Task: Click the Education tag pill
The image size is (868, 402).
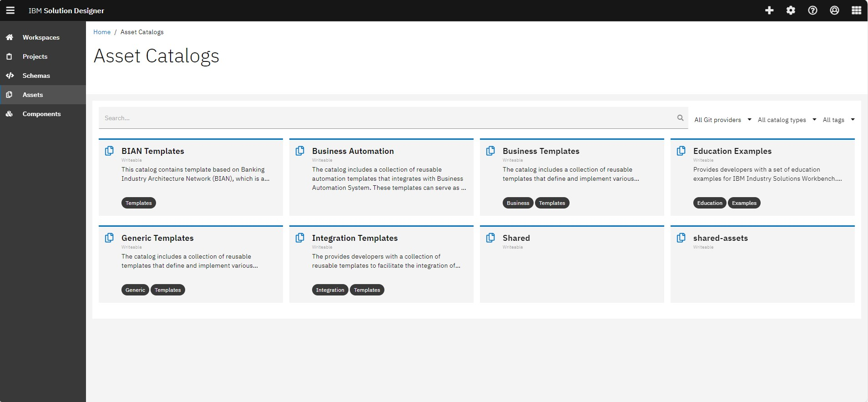Action: point(710,203)
